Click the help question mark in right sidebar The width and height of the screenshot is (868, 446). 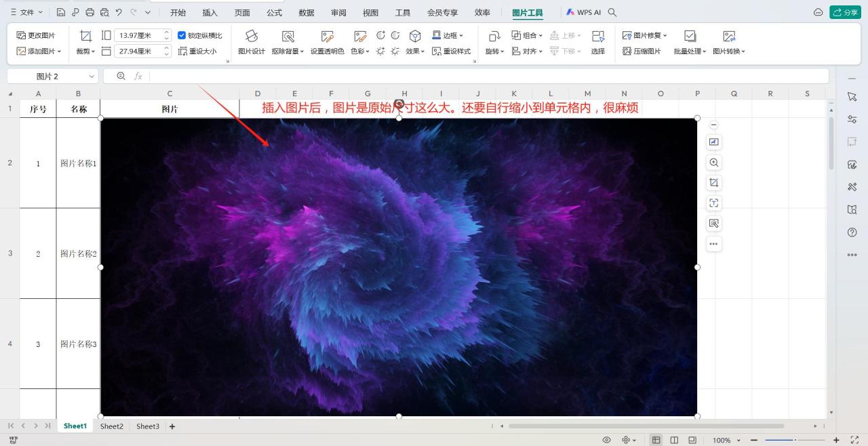(852, 232)
